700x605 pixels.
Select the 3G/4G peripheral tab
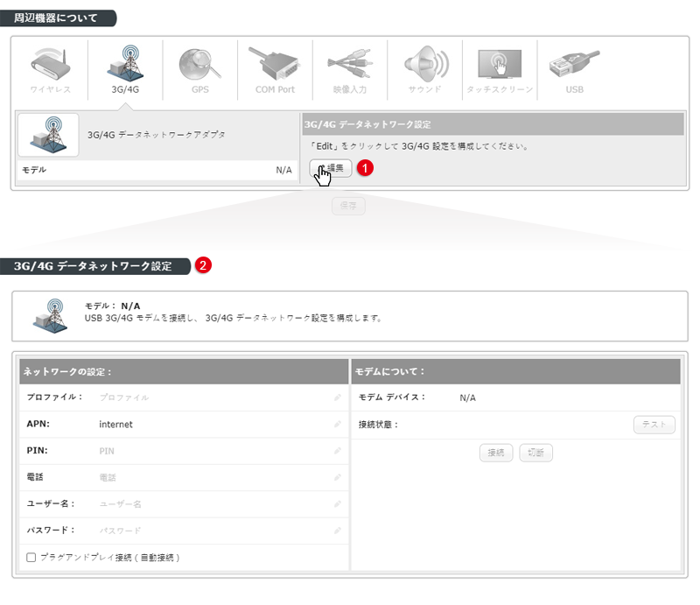pos(125,70)
